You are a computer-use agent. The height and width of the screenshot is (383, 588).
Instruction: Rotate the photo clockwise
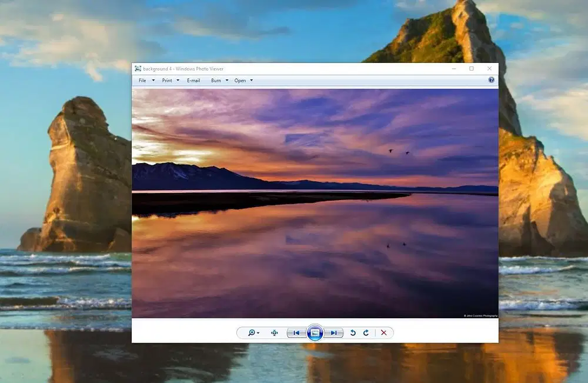point(366,333)
